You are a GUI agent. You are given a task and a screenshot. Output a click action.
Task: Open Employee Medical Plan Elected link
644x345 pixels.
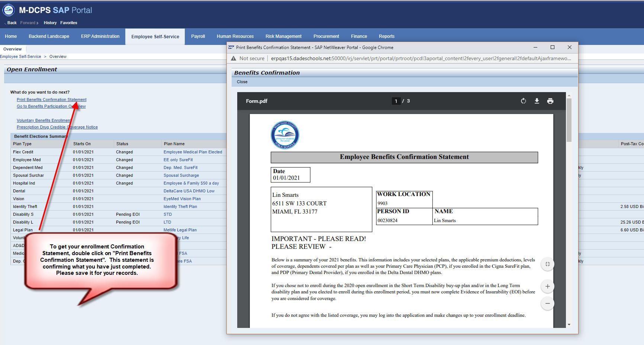(193, 152)
